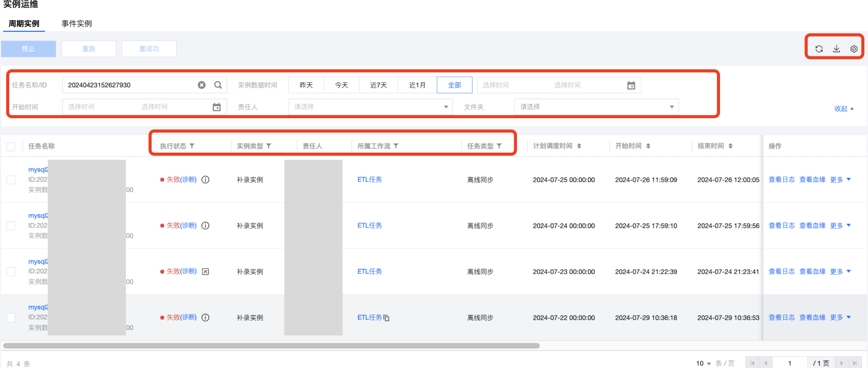
Task: Open the 文件夹 dropdown
Action: coord(596,107)
